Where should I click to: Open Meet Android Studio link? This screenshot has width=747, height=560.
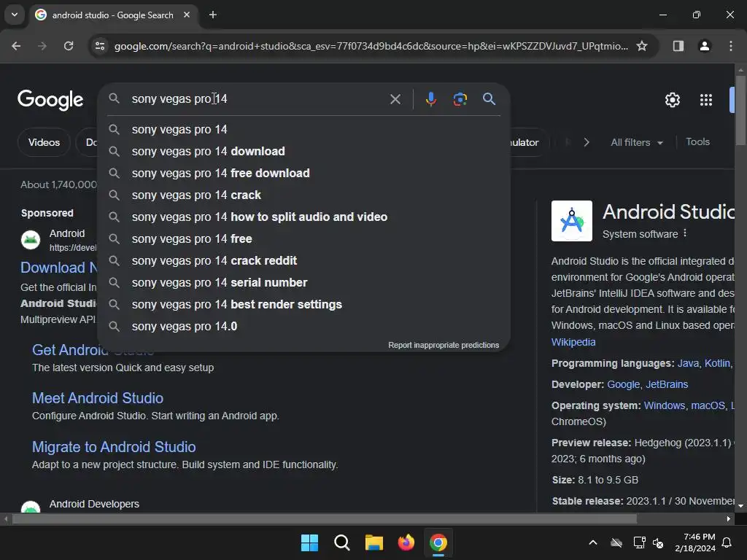(x=98, y=398)
